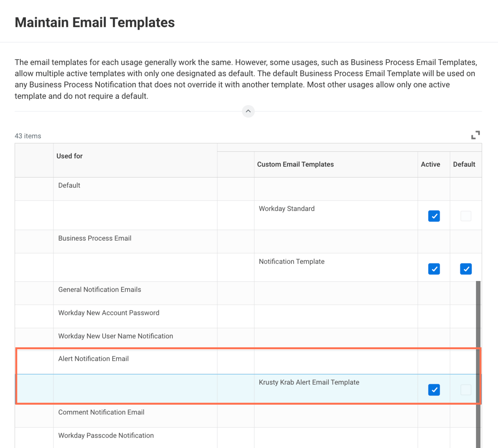Select the Krusty Krab Alert Email Template cell
This screenshot has height=448, width=498.
point(309,383)
